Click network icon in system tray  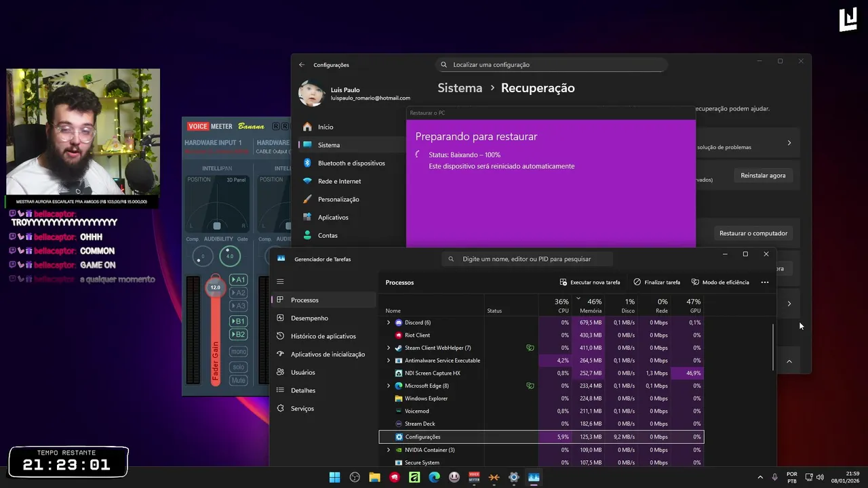(809, 477)
